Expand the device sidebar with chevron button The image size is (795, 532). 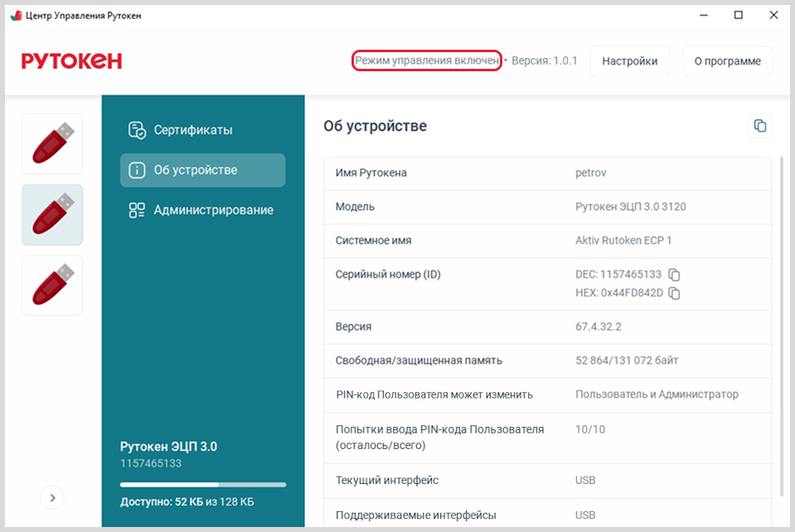point(52,497)
